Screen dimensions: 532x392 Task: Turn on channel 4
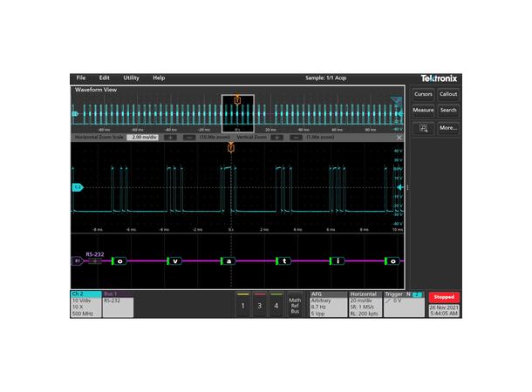coord(276,305)
